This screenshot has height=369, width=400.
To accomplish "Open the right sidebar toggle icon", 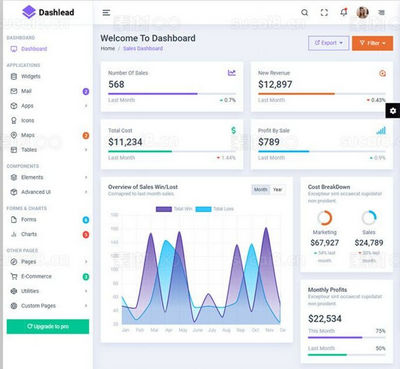I will [x=382, y=13].
